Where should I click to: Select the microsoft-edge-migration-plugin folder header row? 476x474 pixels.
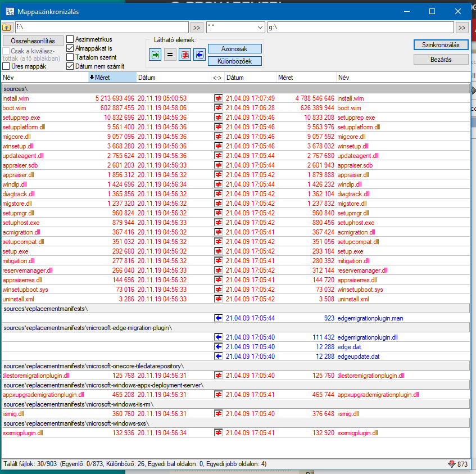(x=236, y=328)
